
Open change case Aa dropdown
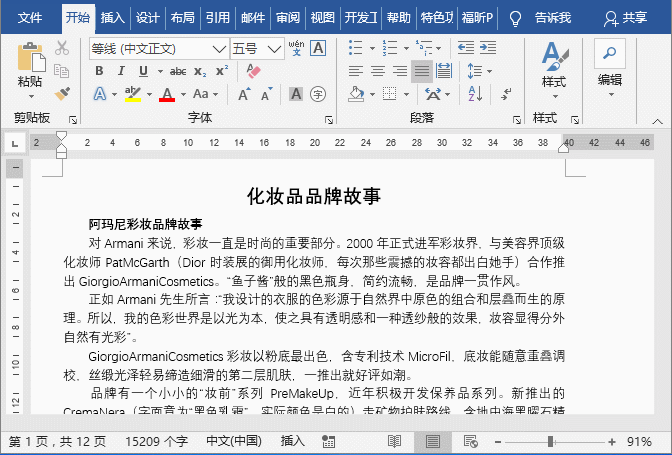coord(206,94)
